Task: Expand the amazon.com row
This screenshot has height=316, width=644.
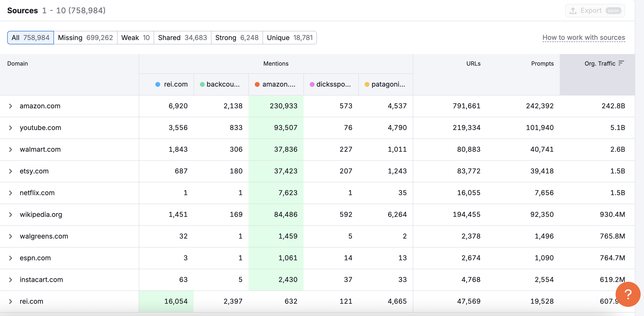Action: point(11,106)
